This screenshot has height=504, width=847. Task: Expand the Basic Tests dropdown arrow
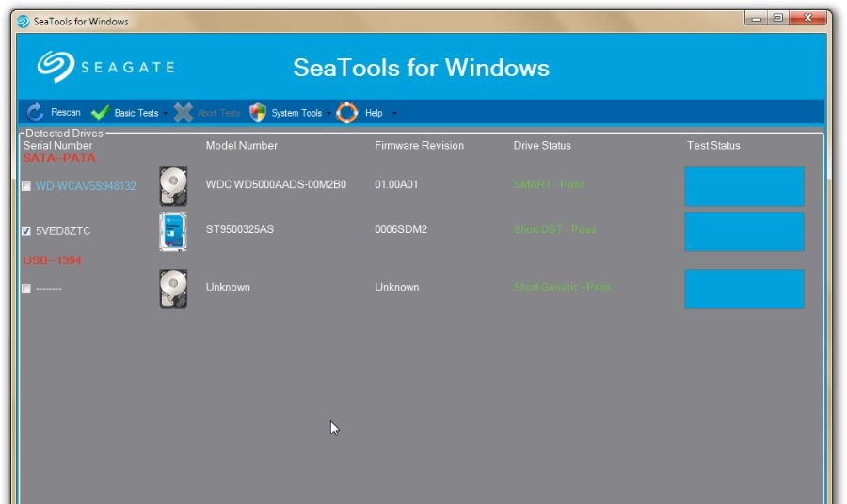click(166, 114)
